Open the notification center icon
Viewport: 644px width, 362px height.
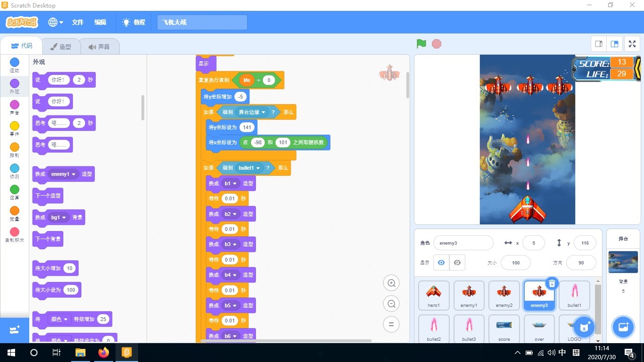coord(629,353)
